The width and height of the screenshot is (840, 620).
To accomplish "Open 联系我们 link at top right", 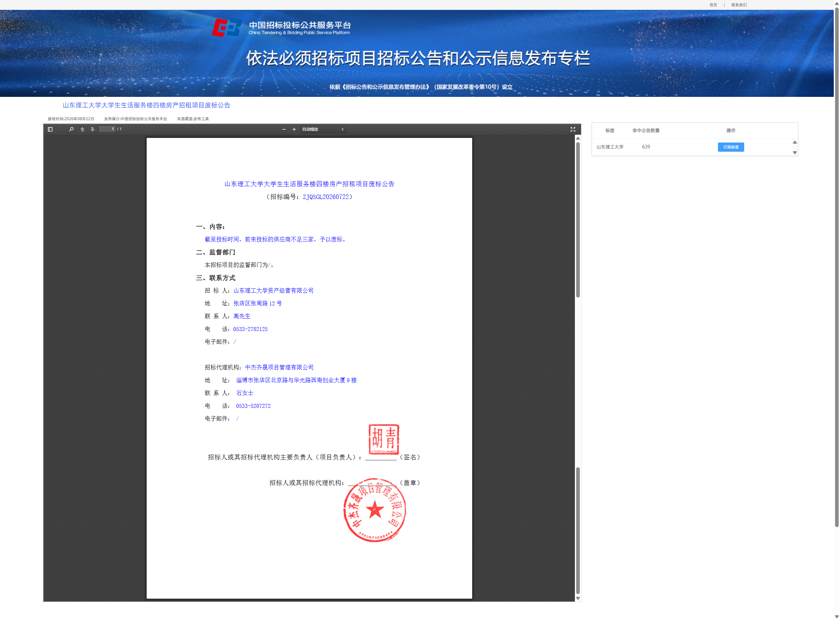I will click(739, 5).
